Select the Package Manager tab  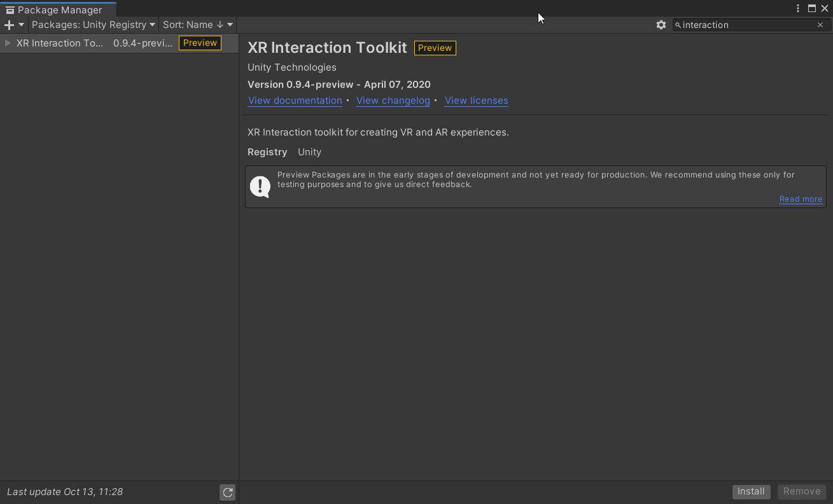[x=59, y=10]
